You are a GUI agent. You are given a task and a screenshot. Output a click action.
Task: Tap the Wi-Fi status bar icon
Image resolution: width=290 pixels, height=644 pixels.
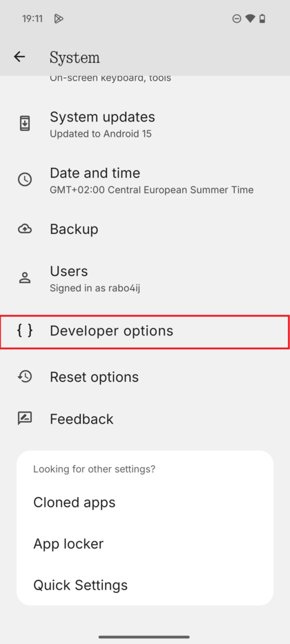pyautogui.click(x=250, y=19)
